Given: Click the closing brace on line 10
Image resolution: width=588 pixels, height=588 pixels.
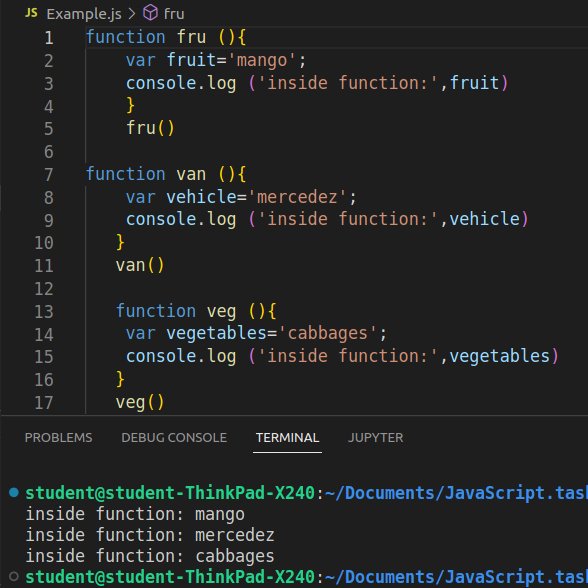Looking at the screenshot, I should point(120,242).
